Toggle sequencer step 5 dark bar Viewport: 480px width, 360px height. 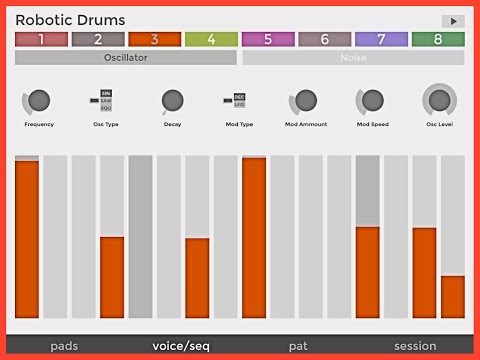pyautogui.click(x=140, y=236)
